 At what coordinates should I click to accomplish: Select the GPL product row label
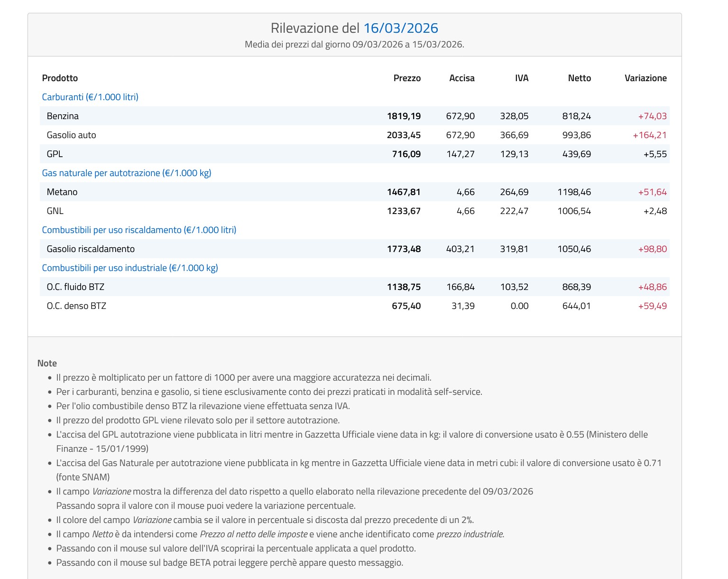coord(55,154)
